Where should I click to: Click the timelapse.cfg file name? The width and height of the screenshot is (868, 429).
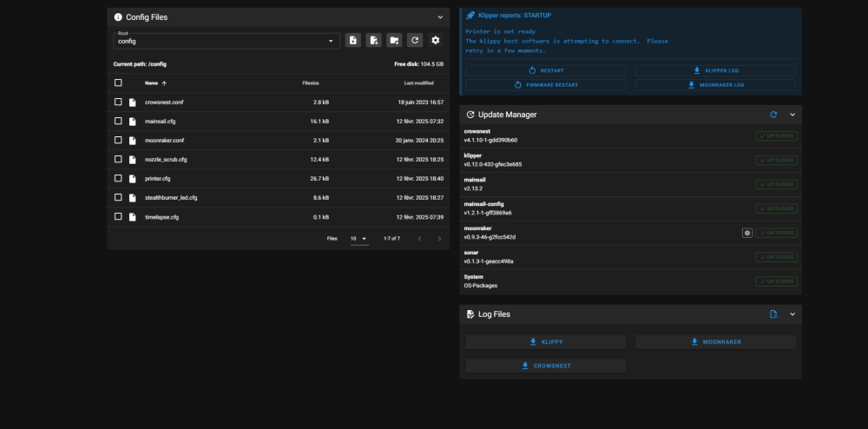(161, 217)
